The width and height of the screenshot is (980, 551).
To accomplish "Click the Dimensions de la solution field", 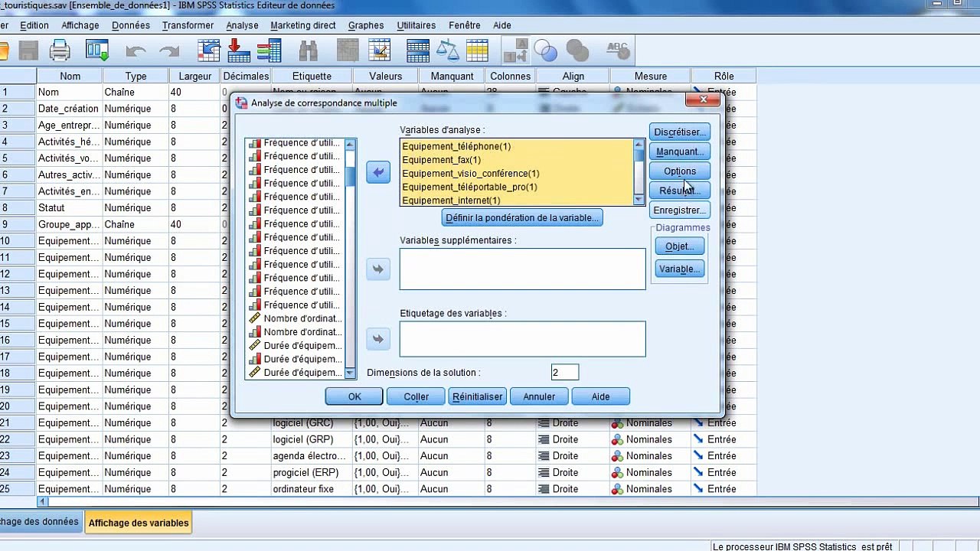I will point(565,373).
